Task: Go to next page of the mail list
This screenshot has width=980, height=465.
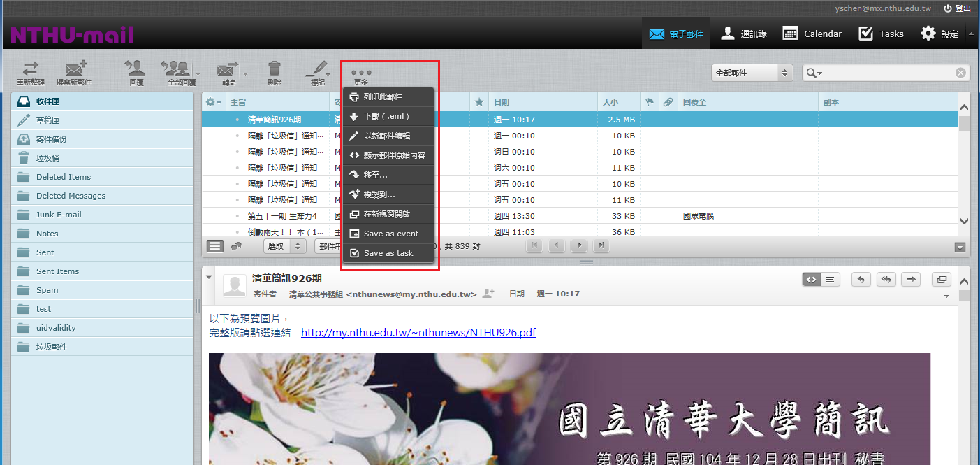Action: (578, 245)
